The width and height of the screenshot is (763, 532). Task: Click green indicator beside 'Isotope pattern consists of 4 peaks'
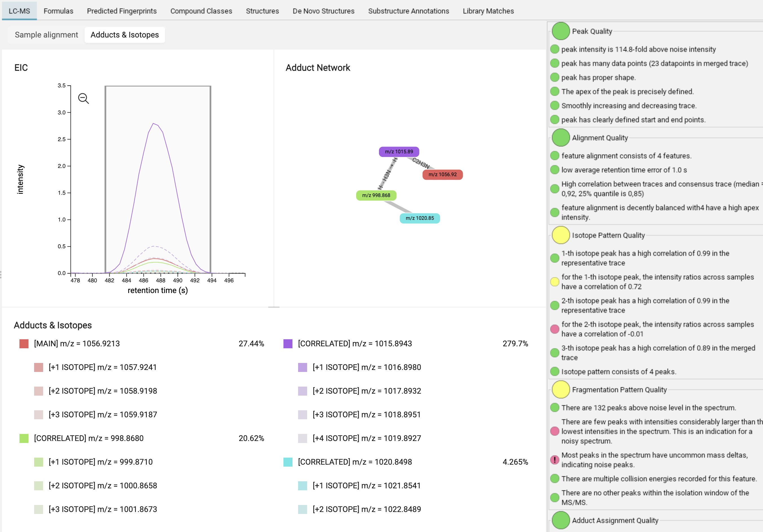554,371
